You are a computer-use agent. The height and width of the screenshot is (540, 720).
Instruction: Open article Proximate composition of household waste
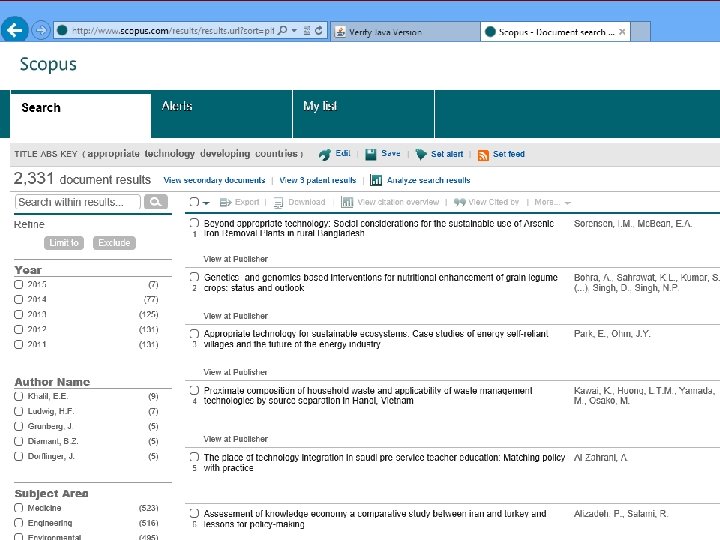[368, 395]
